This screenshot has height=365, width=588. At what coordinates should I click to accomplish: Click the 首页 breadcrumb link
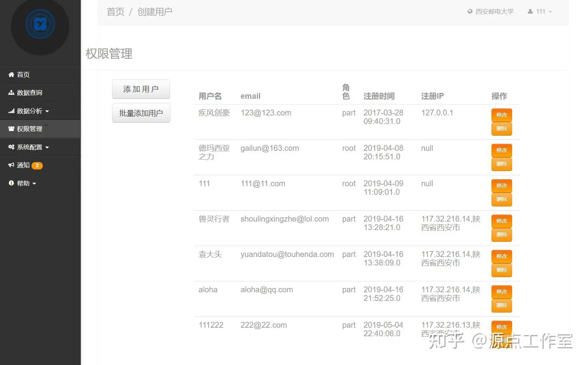coord(116,12)
